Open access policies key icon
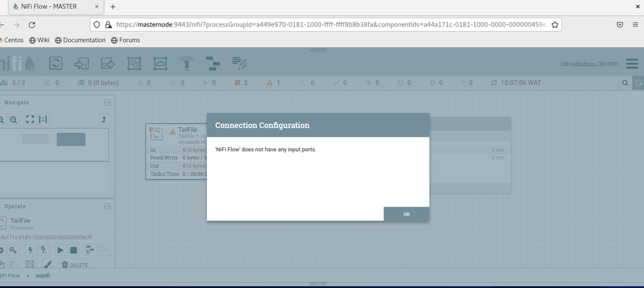This screenshot has width=644, height=288. tap(13, 250)
